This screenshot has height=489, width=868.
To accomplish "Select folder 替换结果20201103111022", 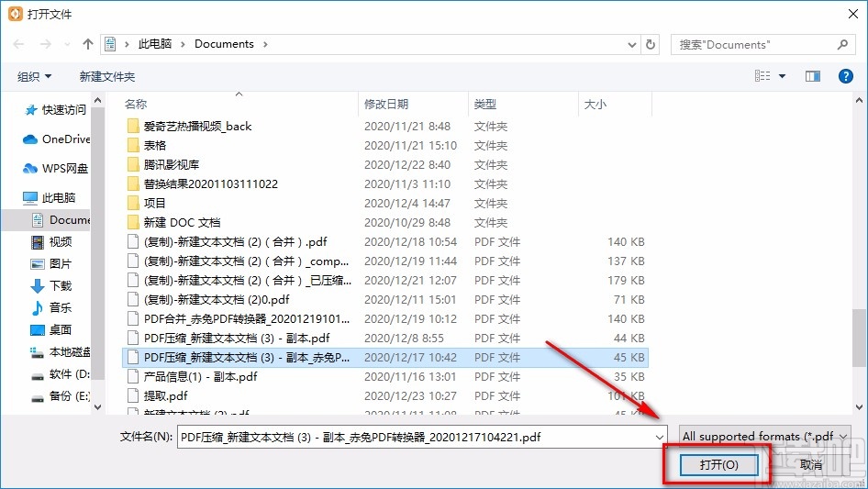I will pos(384,183).
